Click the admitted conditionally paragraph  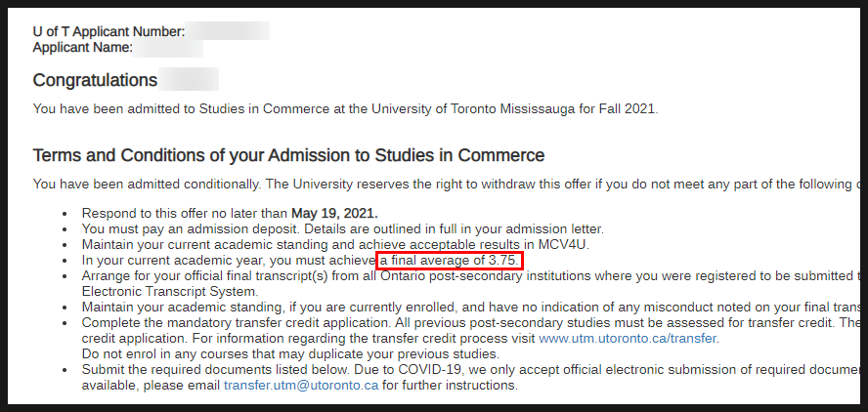click(x=446, y=185)
